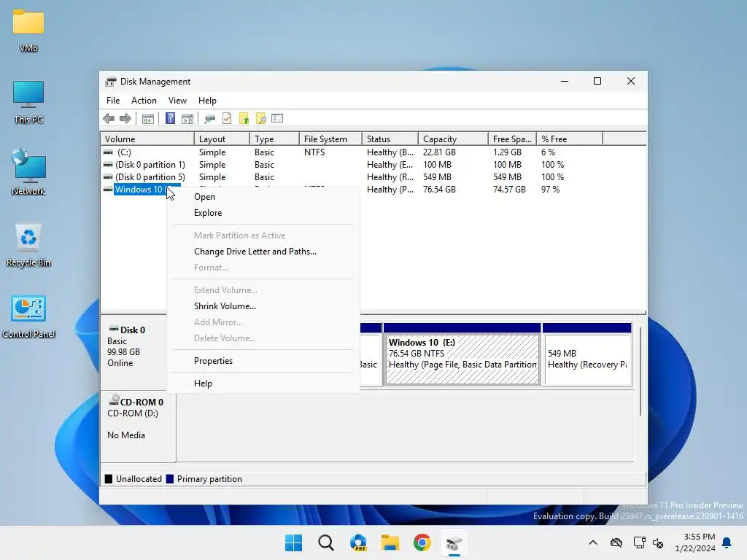This screenshot has height=560, width=747.
Task: Open the Action menu
Action: pos(144,101)
